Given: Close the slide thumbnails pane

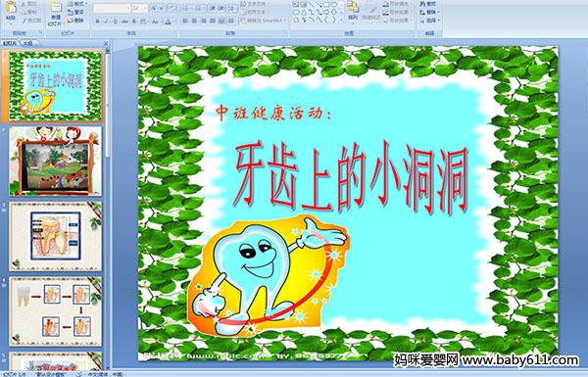Looking at the screenshot, I should point(106,43).
